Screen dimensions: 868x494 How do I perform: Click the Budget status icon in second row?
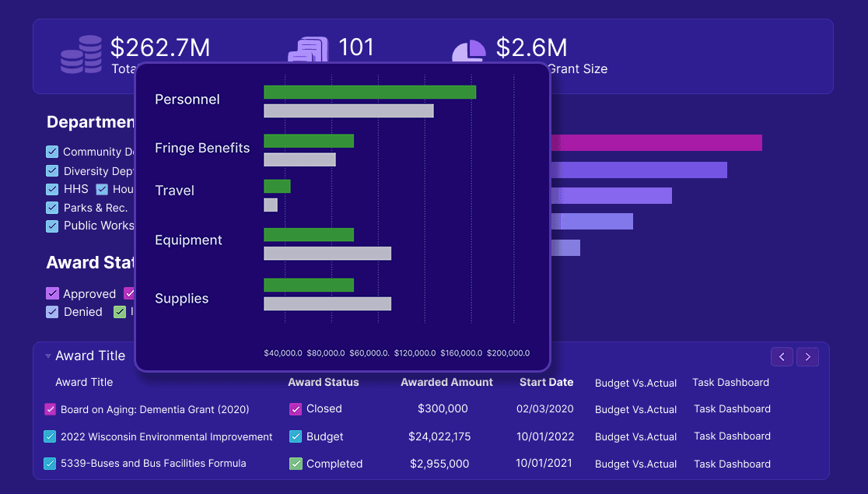[x=296, y=437]
